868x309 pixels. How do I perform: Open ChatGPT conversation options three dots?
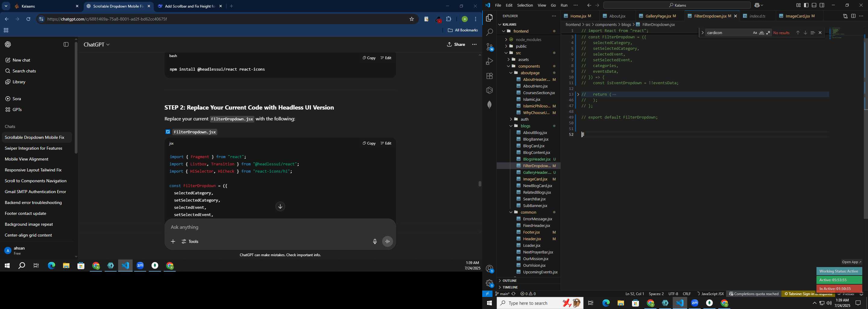[x=474, y=45]
